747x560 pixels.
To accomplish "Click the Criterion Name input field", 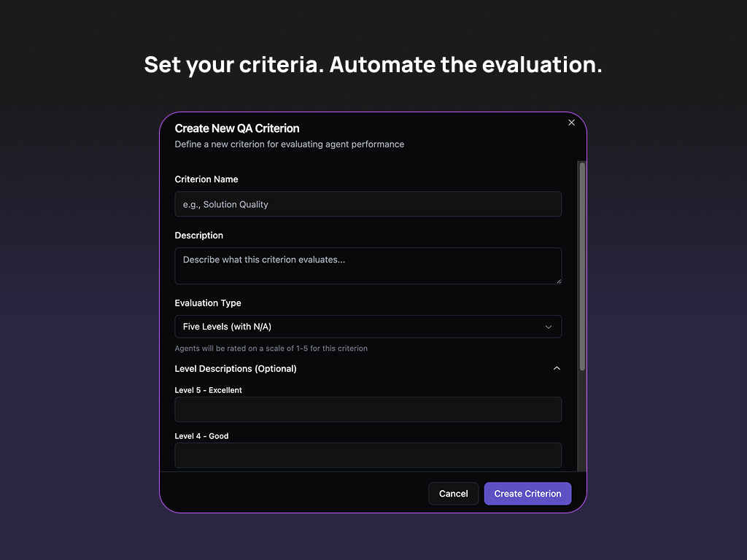I will click(x=368, y=204).
